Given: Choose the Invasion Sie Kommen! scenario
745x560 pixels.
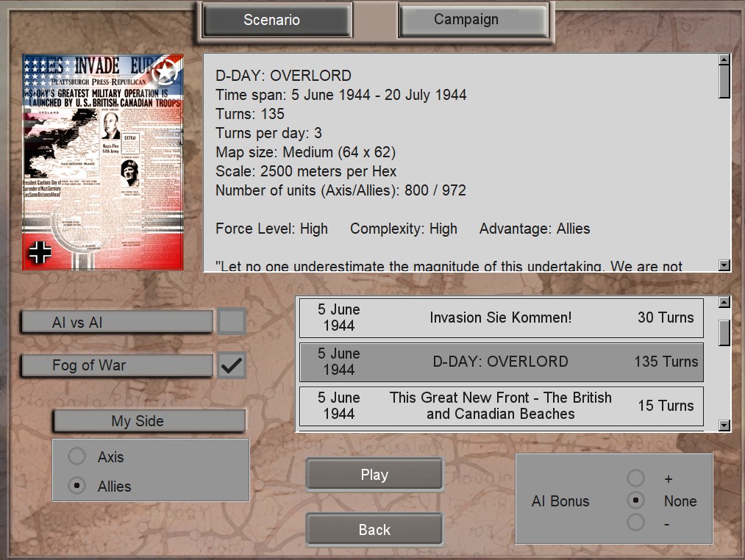Looking at the screenshot, I should 501,317.
